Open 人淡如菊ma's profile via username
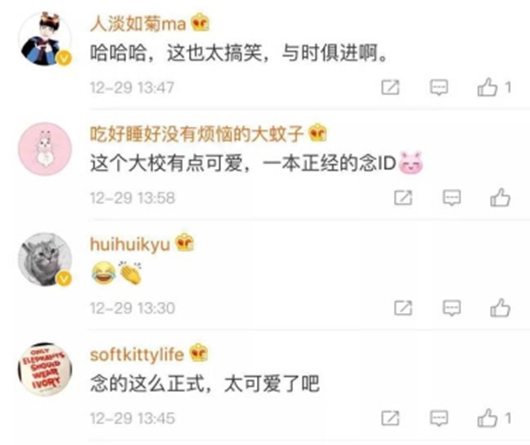 pos(138,24)
